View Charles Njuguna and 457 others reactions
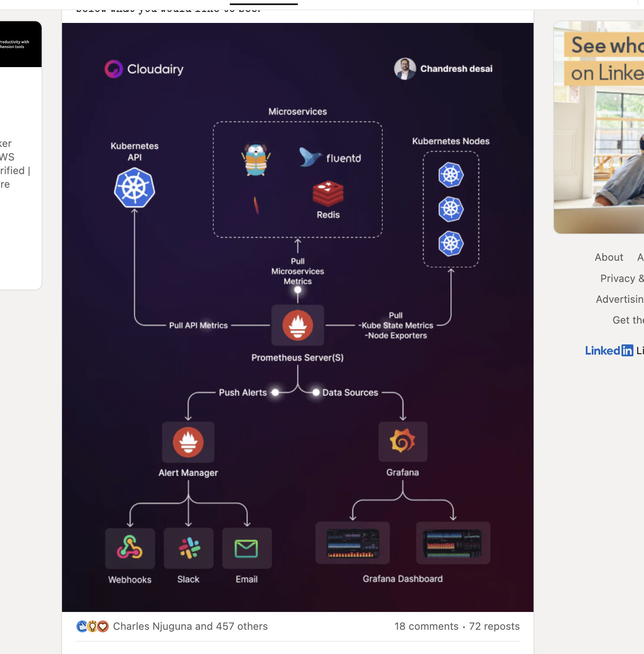 [190, 626]
